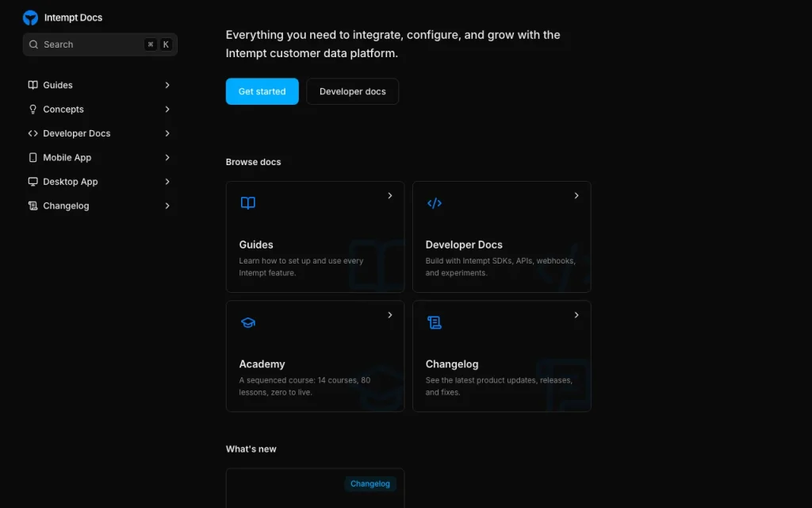Click the Developer docs button
The height and width of the screenshot is (508, 812).
[353, 91]
